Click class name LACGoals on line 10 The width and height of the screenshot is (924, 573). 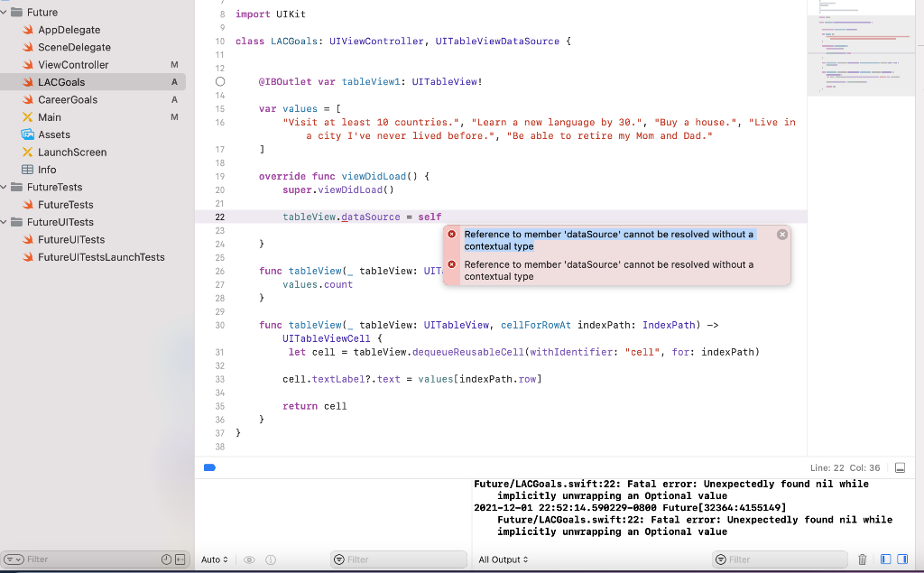click(293, 42)
